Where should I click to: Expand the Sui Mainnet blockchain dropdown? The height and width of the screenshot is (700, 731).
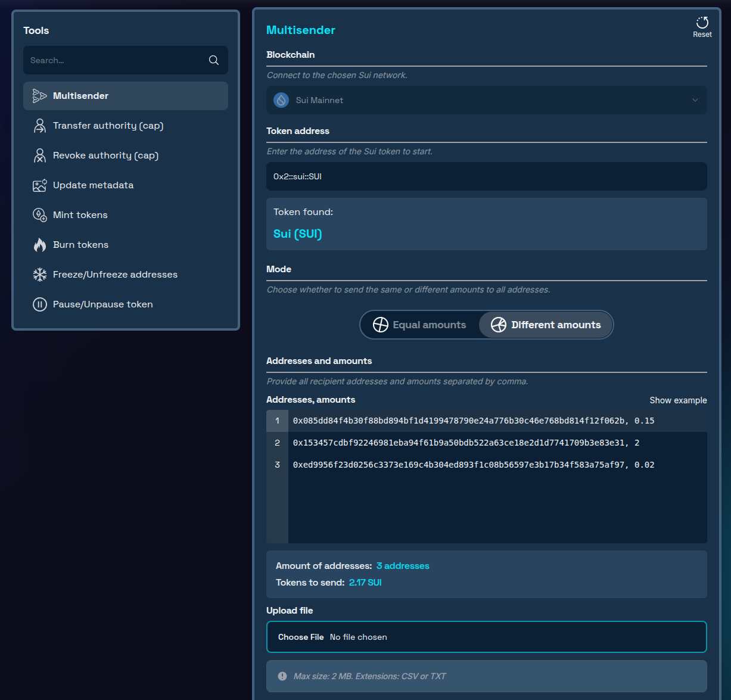pos(487,100)
